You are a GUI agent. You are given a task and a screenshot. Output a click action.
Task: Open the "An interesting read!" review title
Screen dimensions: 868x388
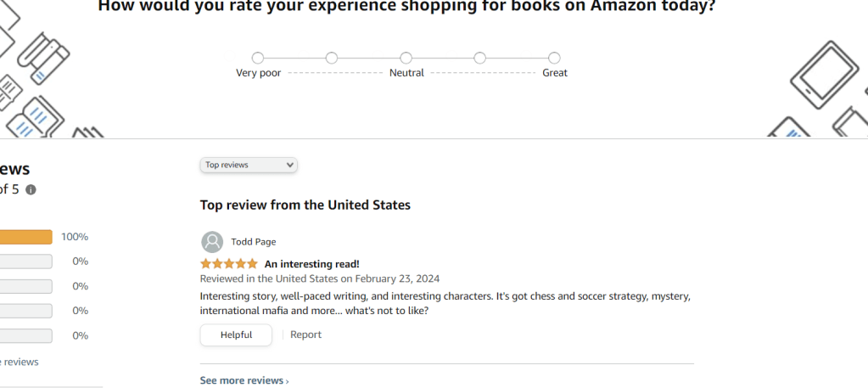(311, 264)
